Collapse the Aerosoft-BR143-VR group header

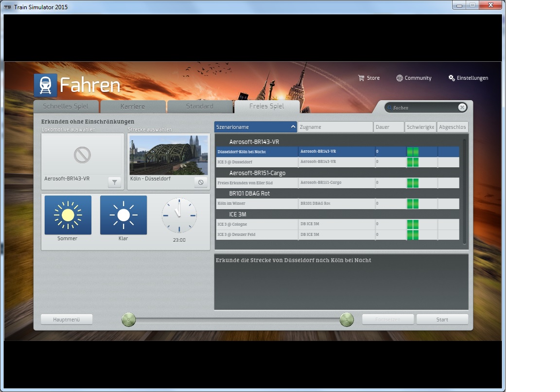point(254,142)
